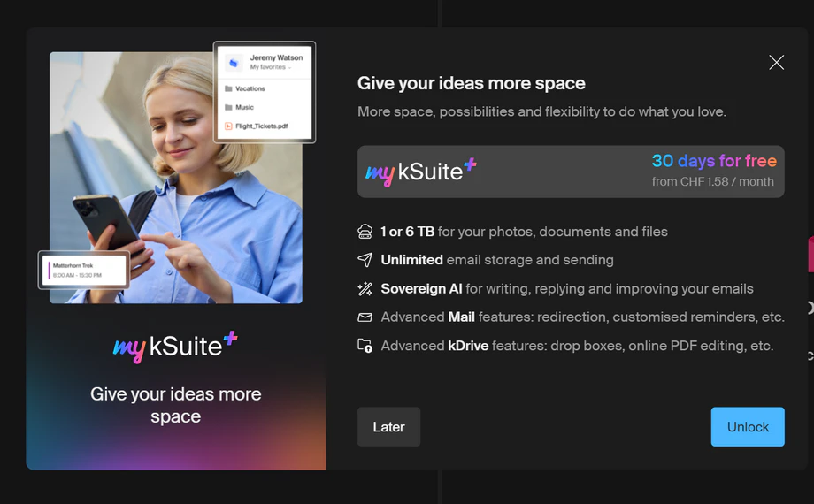This screenshot has height=504, width=814.
Task: Click the envelope icon beside Advanced Mail
Action: coord(365,317)
